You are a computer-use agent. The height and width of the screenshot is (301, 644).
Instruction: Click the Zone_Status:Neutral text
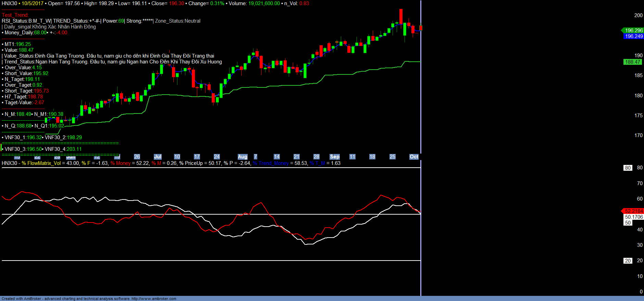(x=178, y=21)
